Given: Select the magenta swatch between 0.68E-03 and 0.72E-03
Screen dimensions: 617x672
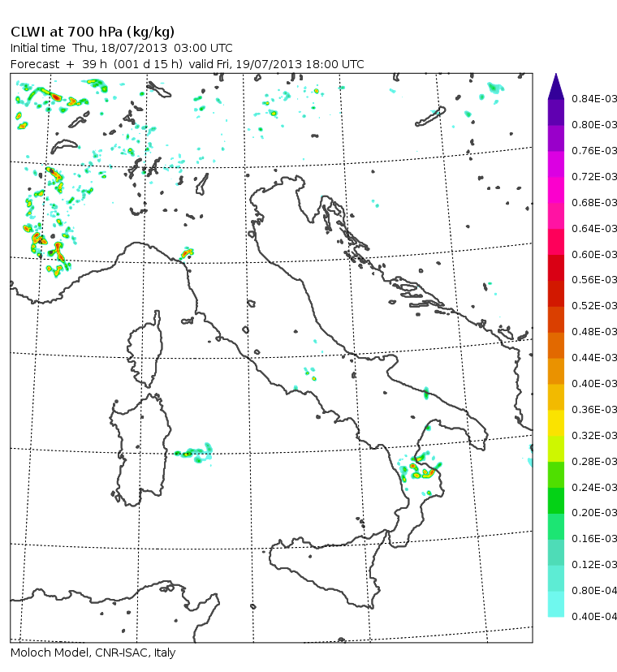Looking at the screenshot, I should tap(555, 190).
